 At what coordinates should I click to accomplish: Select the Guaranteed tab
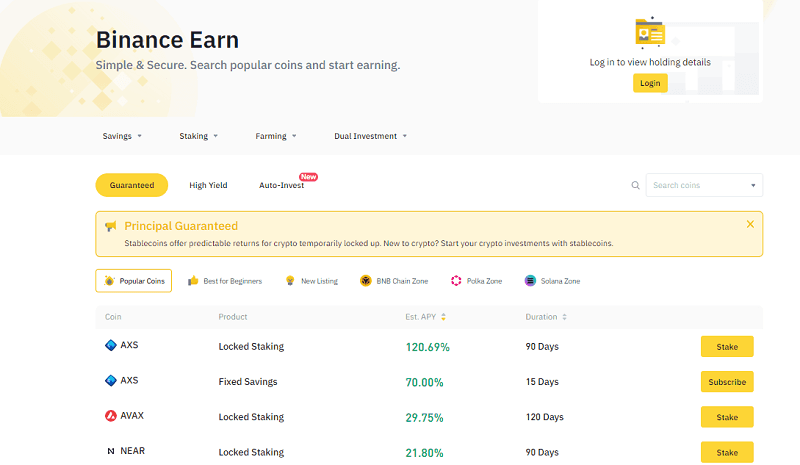coord(132,185)
